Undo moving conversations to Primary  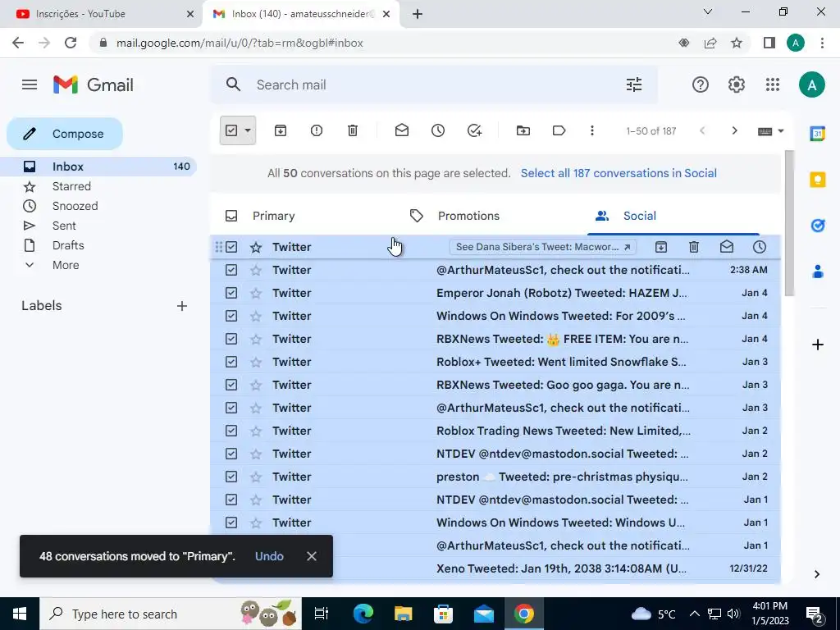tap(269, 556)
